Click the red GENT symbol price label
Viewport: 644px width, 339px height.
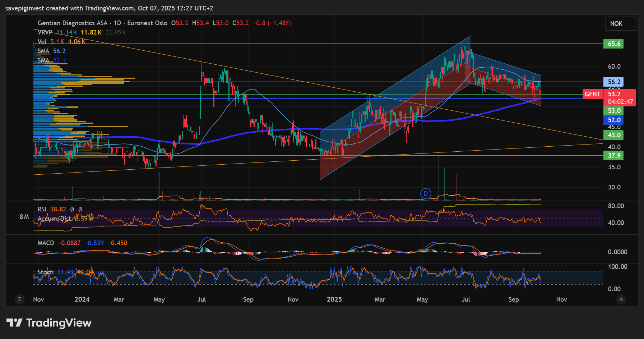592,94
